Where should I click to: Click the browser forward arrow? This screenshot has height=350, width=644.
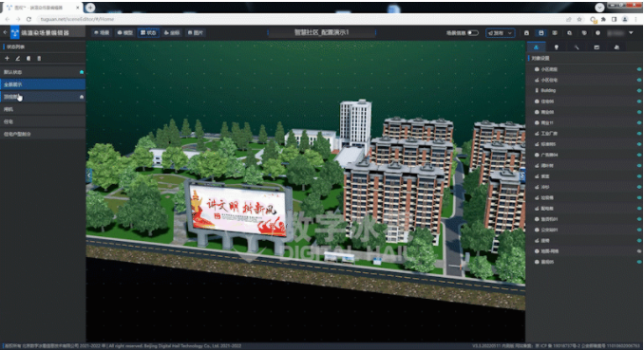pos(18,19)
